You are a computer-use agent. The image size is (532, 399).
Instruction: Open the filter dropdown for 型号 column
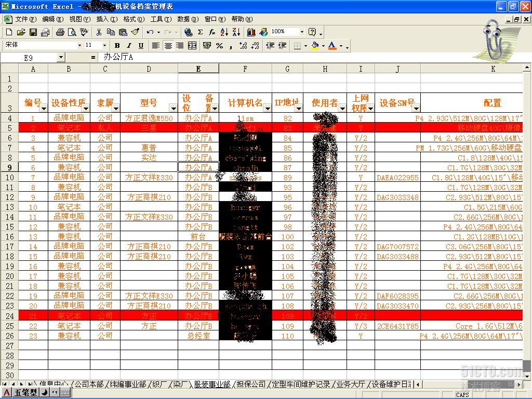[174, 109]
